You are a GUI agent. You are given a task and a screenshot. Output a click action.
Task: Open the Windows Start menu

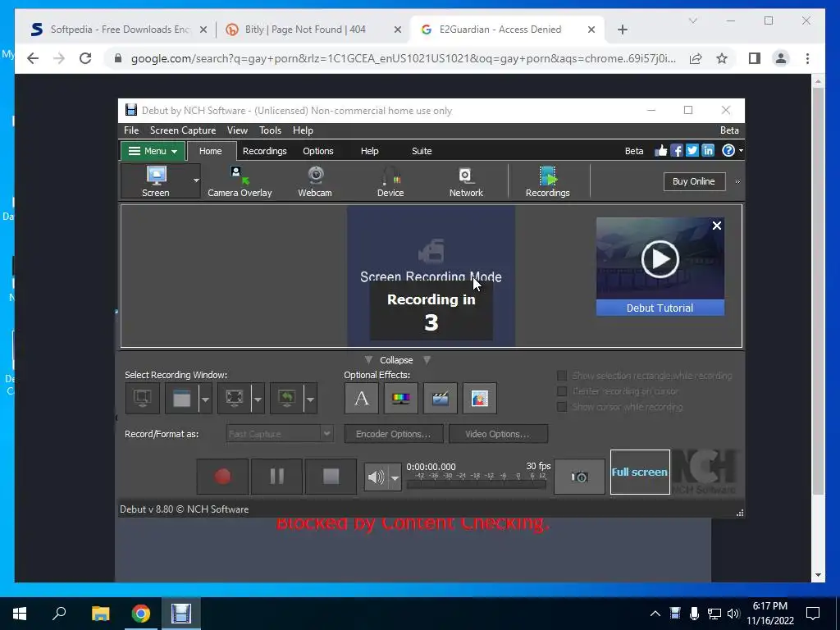pos(20,614)
